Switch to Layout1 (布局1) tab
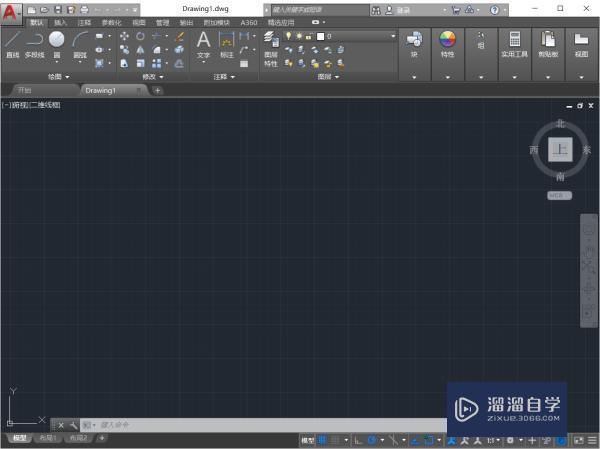Viewport: 600px width, 449px height. pos(48,438)
